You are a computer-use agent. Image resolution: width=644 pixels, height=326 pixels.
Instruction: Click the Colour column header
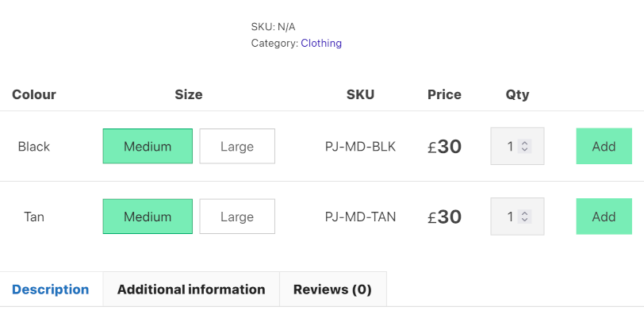pos(34,94)
